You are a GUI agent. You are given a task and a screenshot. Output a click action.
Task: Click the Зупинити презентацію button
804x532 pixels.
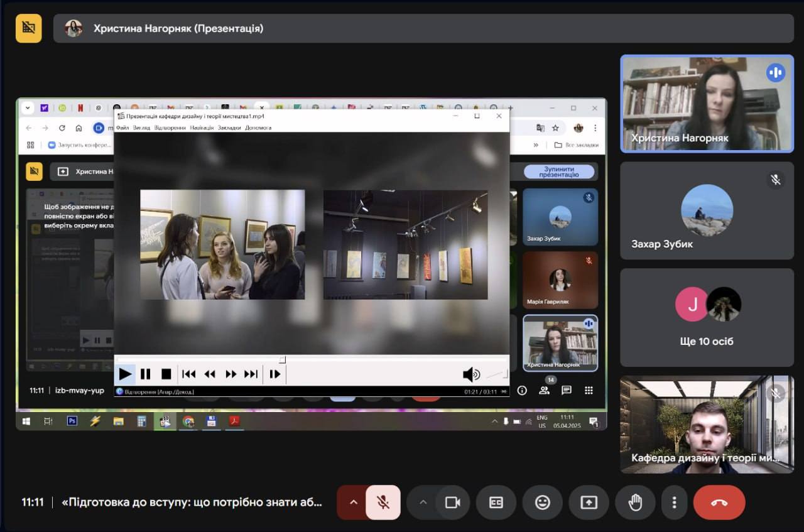tap(559, 171)
